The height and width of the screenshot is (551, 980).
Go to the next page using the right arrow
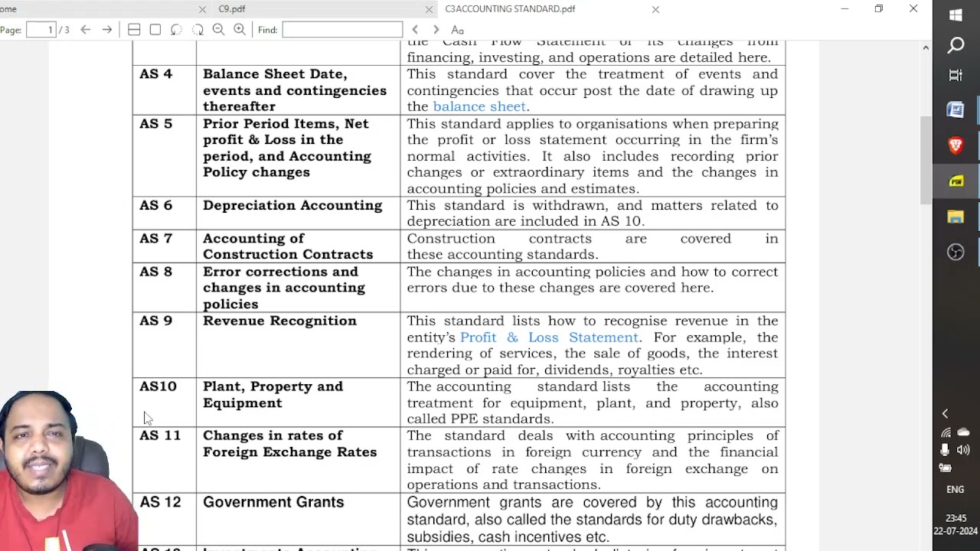(107, 30)
